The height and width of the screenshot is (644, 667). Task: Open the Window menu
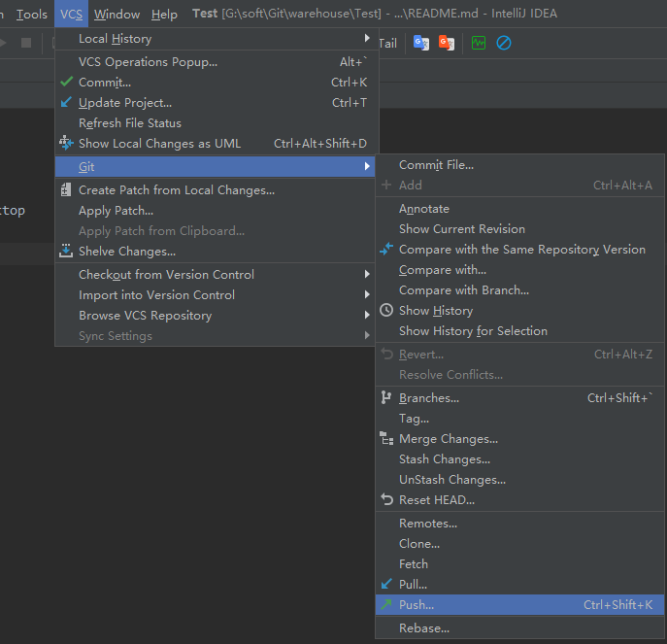coord(117,14)
